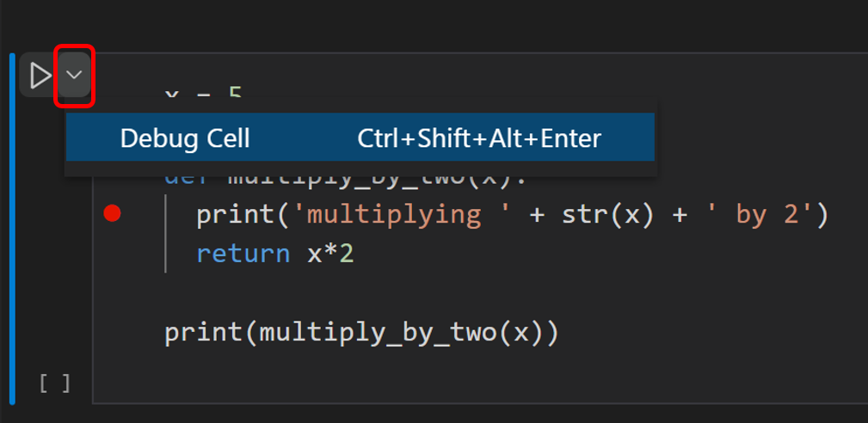
Task: Click the blank line above the final print
Action: 344,293
